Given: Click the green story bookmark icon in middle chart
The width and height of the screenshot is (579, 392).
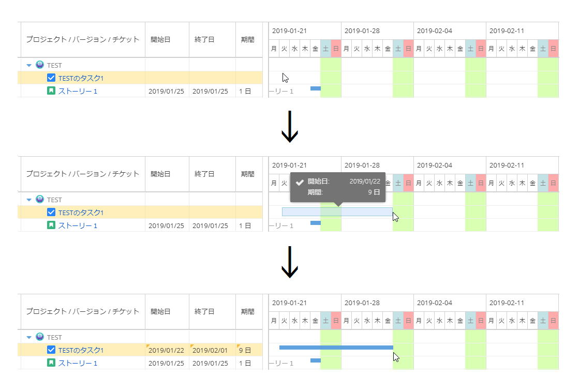Looking at the screenshot, I should 51,225.
